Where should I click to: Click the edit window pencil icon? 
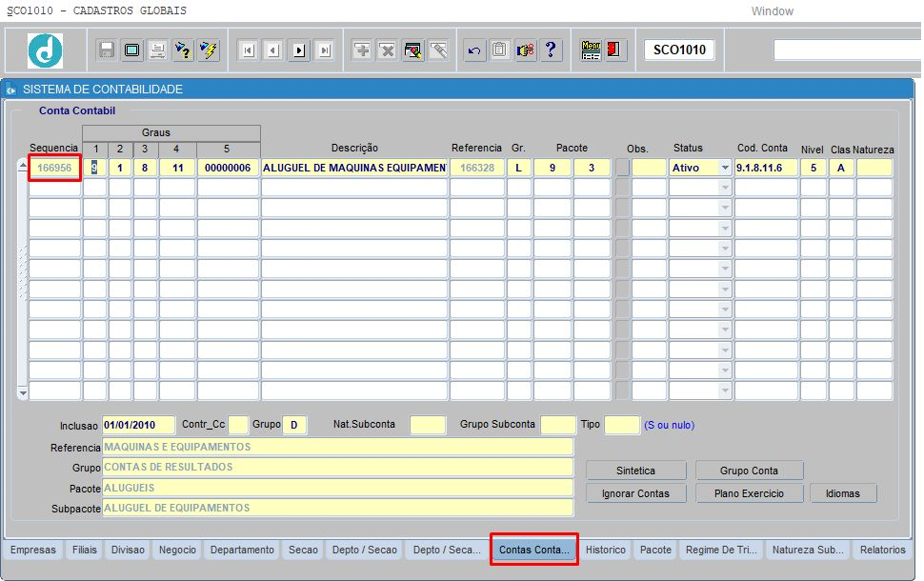[x=413, y=50]
